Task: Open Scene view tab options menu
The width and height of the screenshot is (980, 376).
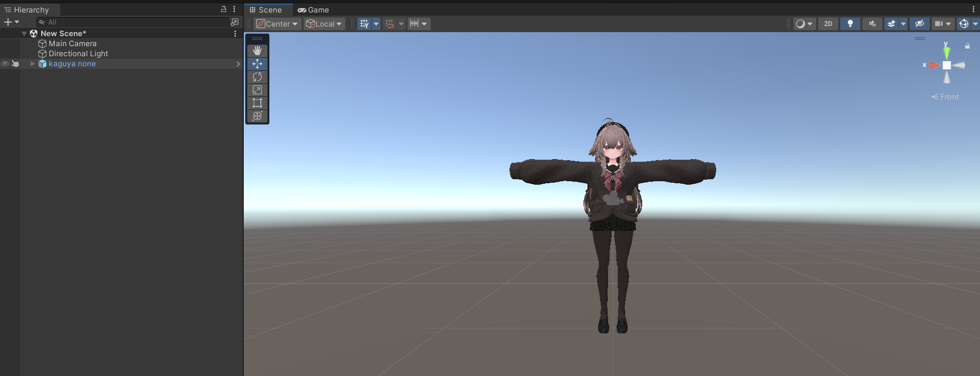Action: [x=973, y=9]
